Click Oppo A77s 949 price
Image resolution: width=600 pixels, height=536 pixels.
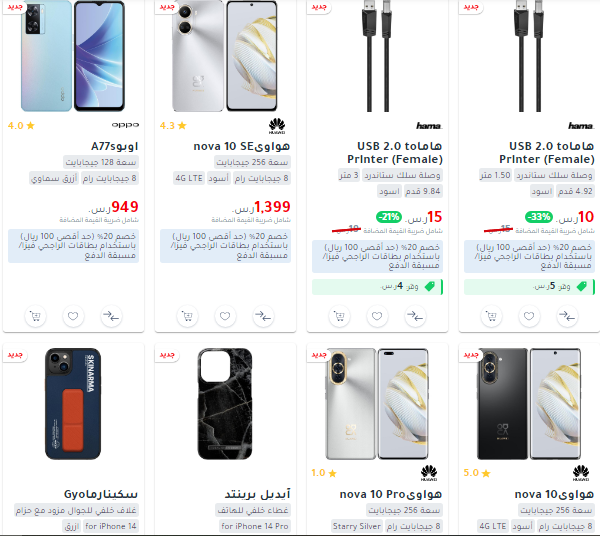point(124,207)
